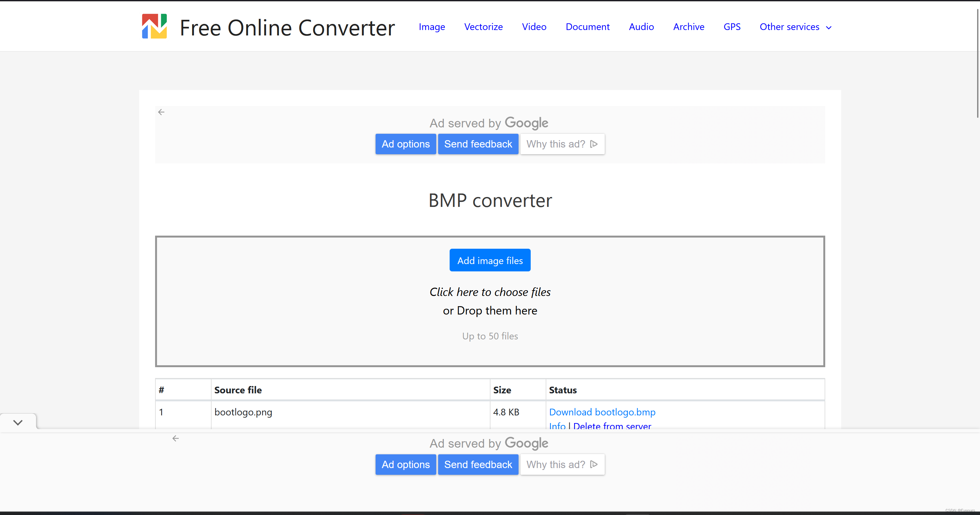This screenshot has height=515, width=980.
Task: Click the AdChoices icon in top ad
Action: point(594,144)
